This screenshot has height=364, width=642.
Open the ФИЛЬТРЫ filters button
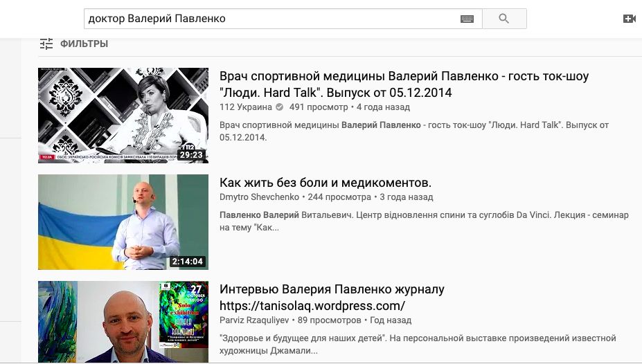[73, 44]
